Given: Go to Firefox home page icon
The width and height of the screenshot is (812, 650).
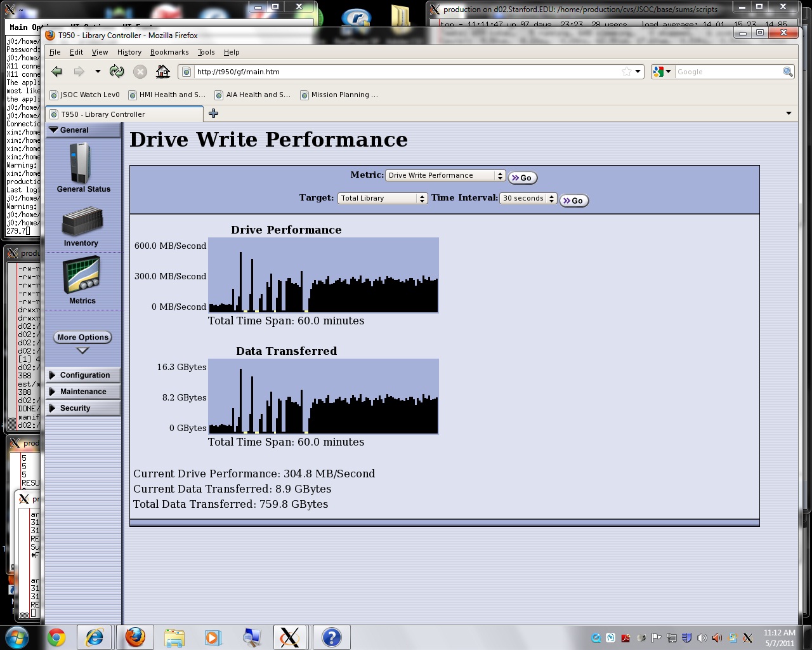Looking at the screenshot, I should (163, 72).
